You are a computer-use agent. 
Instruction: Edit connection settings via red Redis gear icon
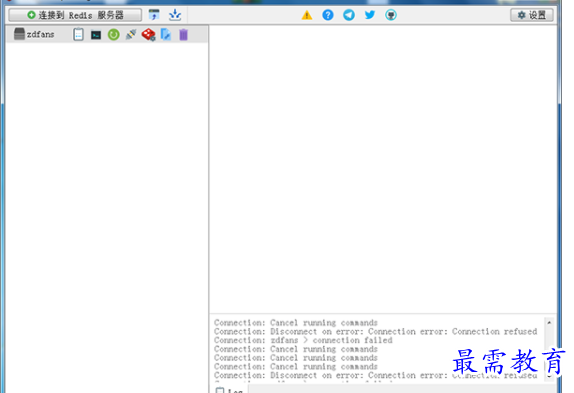point(148,34)
